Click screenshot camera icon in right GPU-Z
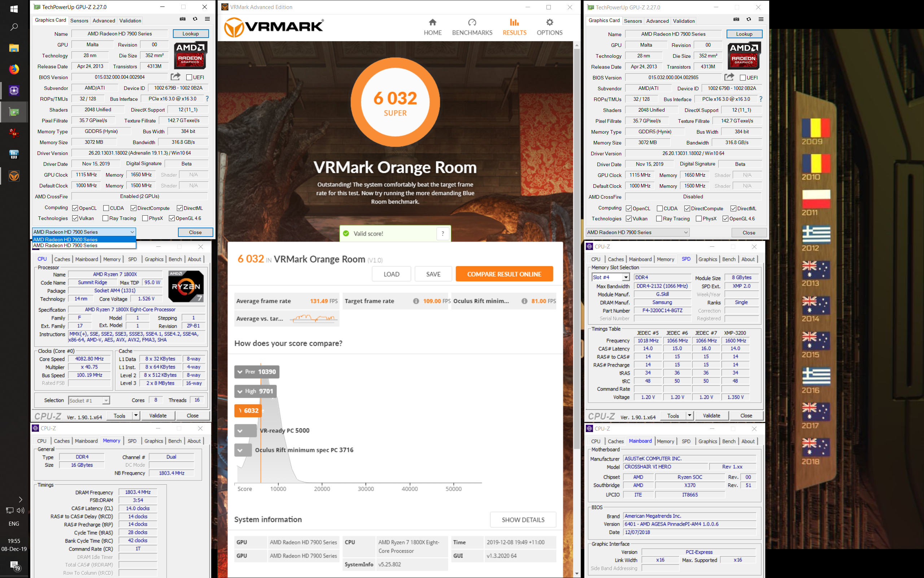The height and width of the screenshot is (578, 924). (x=736, y=20)
